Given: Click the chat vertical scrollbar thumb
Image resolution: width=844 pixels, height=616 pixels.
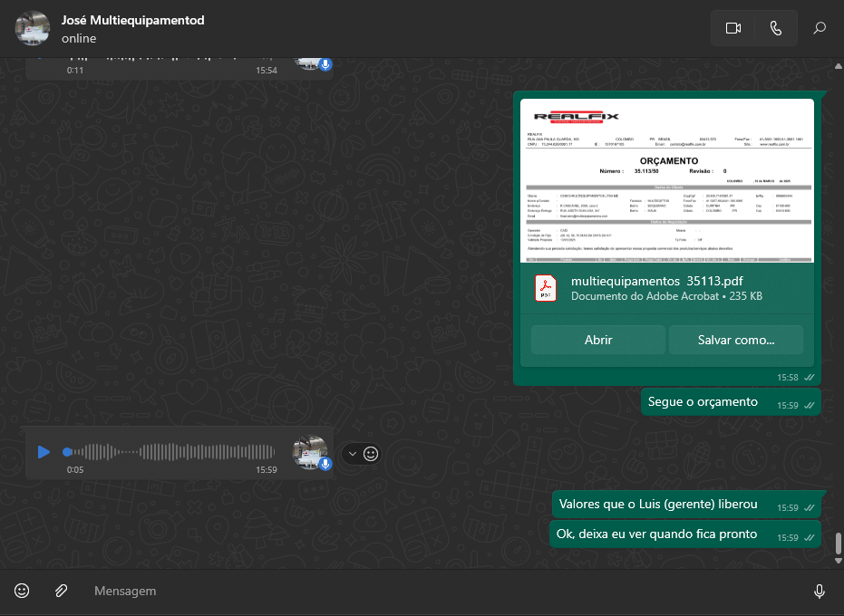Looking at the screenshot, I should pyautogui.click(x=838, y=543).
